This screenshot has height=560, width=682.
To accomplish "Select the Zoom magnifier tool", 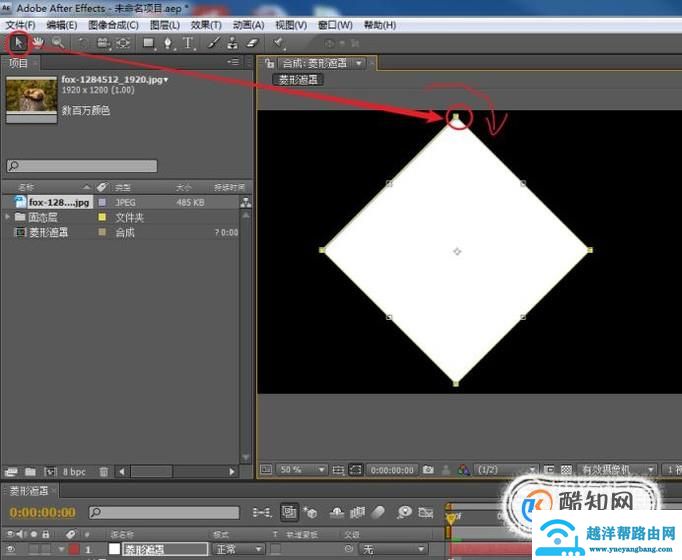I will tap(58, 43).
